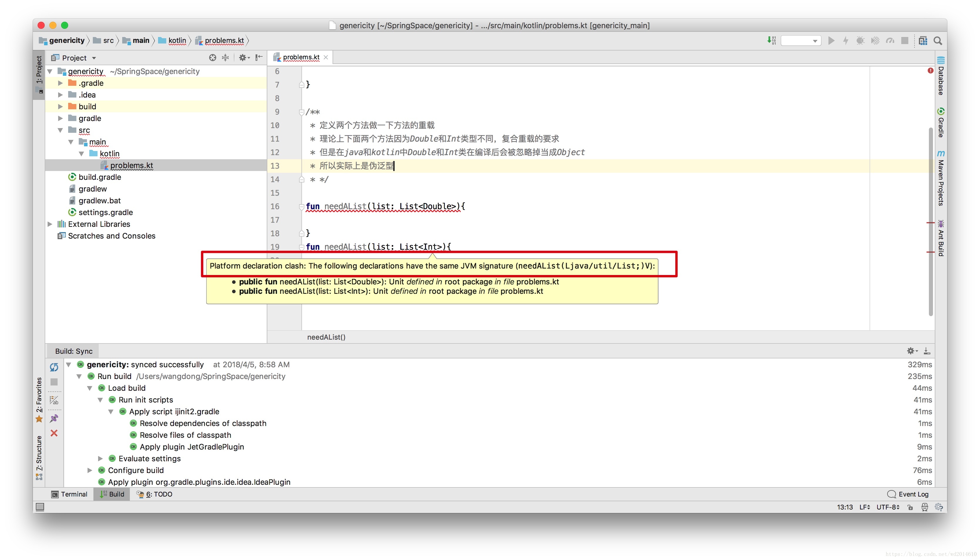Click the sync refresh icon in Build panel

point(54,367)
